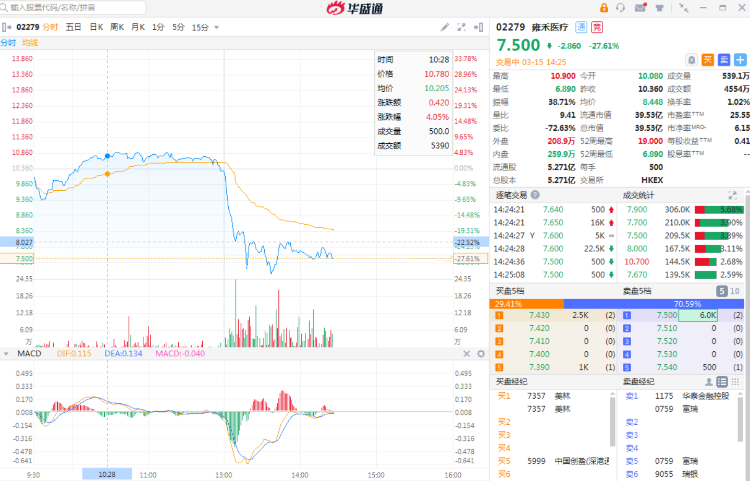This screenshot has width=750, height=481.
Task: Open the skin theme shirt icon
Action: (660, 8)
